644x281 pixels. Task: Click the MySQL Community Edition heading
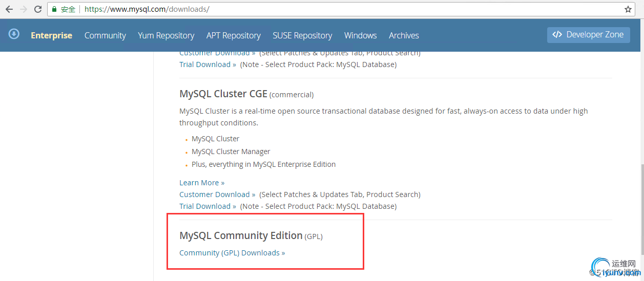pos(241,235)
